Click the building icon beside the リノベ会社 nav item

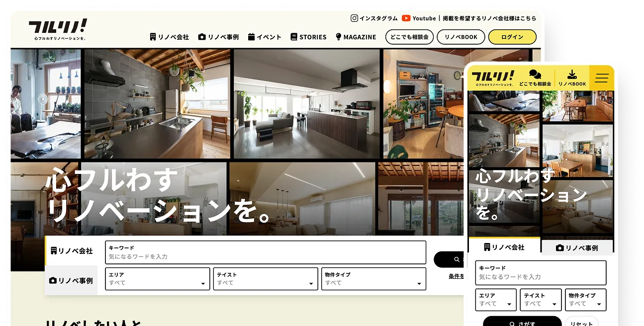point(153,37)
